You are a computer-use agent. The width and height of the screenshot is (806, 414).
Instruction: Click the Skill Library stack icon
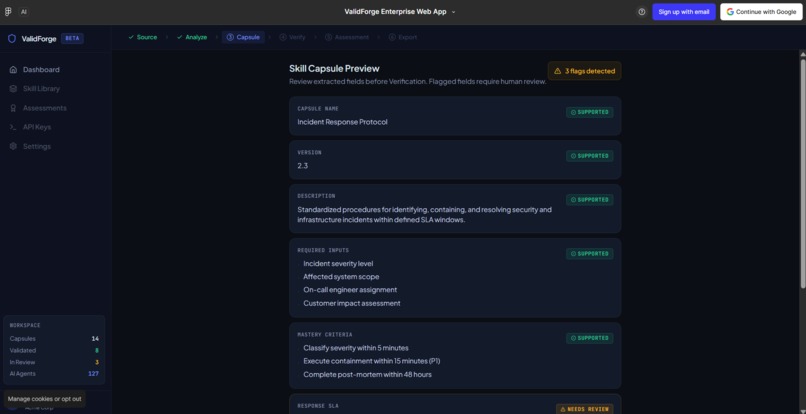[13, 89]
